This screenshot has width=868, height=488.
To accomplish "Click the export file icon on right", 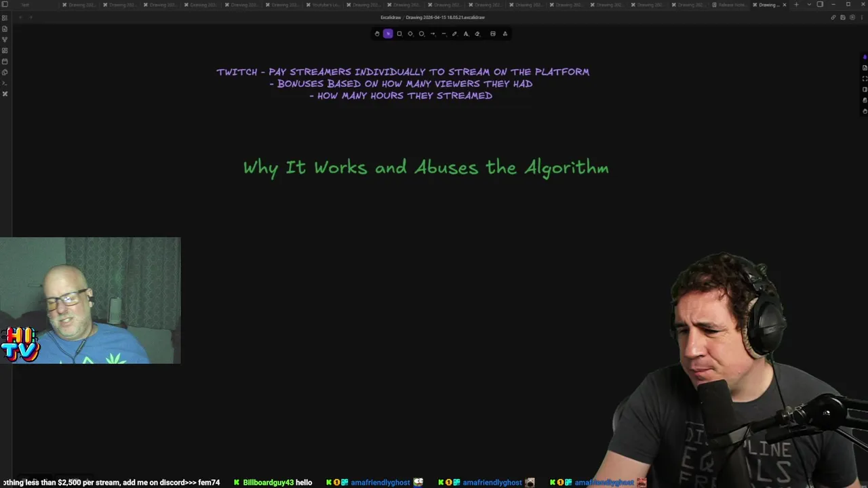I will pyautogui.click(x=865, y=68).
